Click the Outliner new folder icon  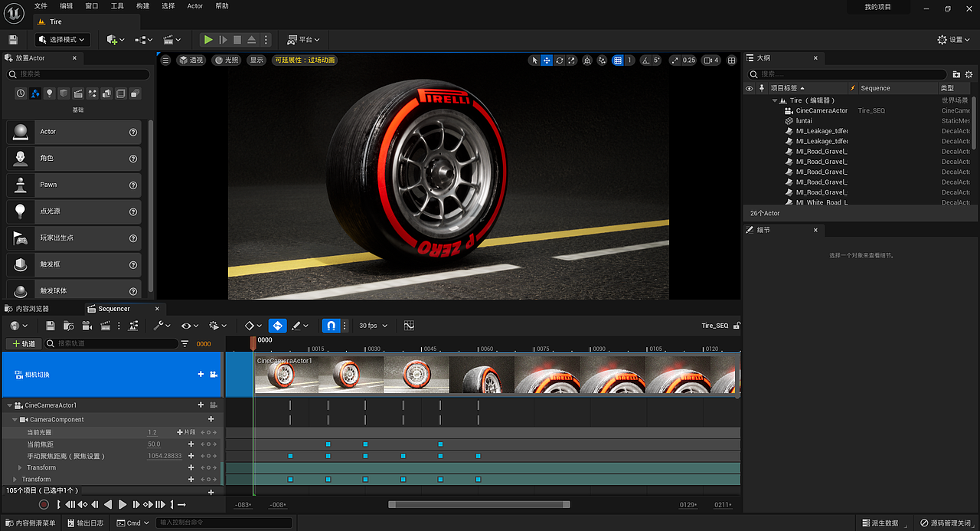point(956,74)
